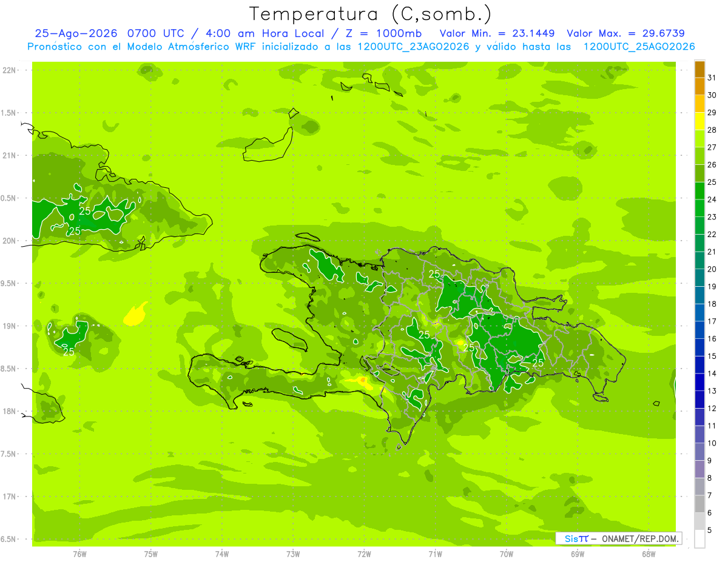Click the "31" label on the color legend
Viewport: 728px width, 562px height.
pyautogui.click(x=712, y=78)
